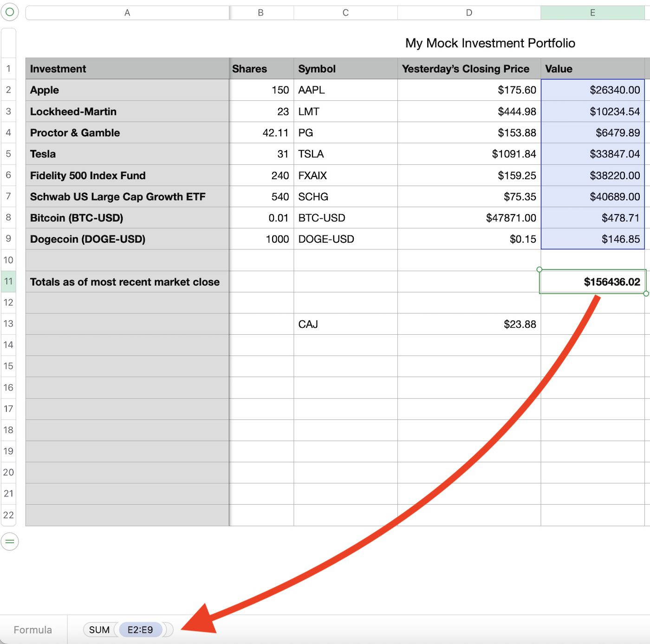Select the Value header cell

tap(593, 69)
